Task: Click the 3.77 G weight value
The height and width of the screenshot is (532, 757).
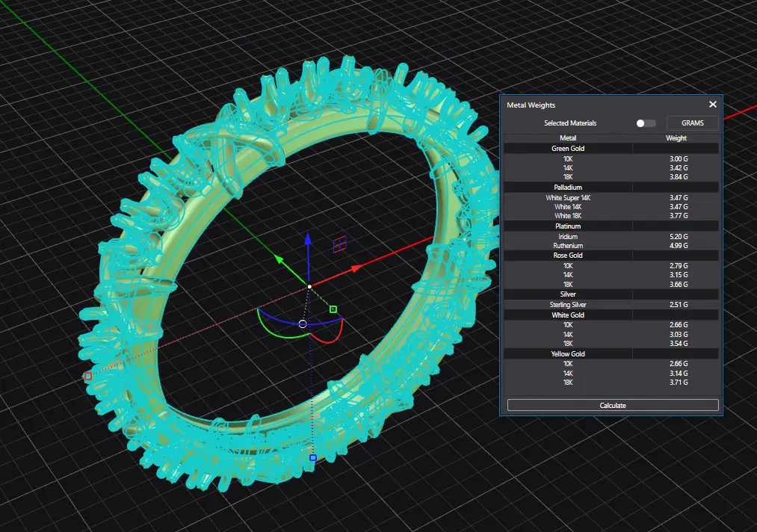Action: [679, 216]
